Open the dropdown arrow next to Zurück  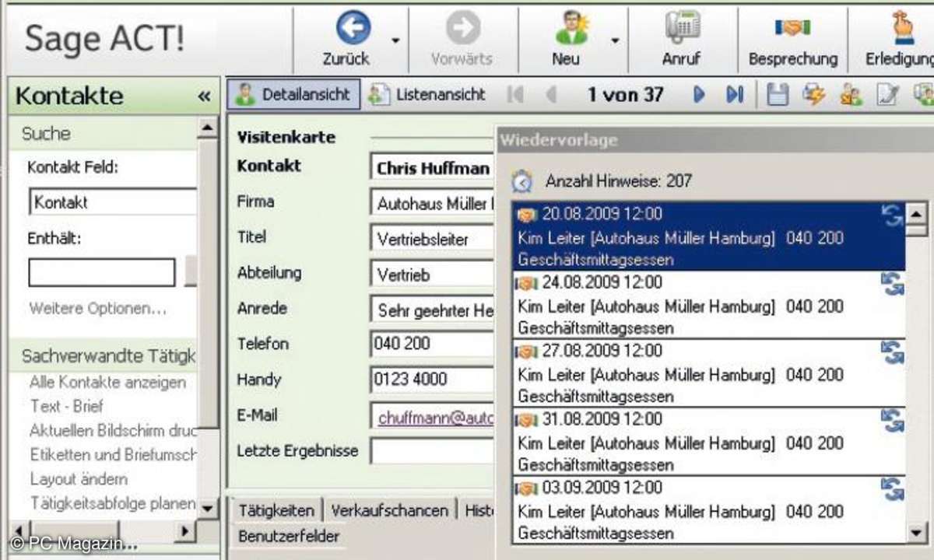pyautogui.click(x=395, y=40)
